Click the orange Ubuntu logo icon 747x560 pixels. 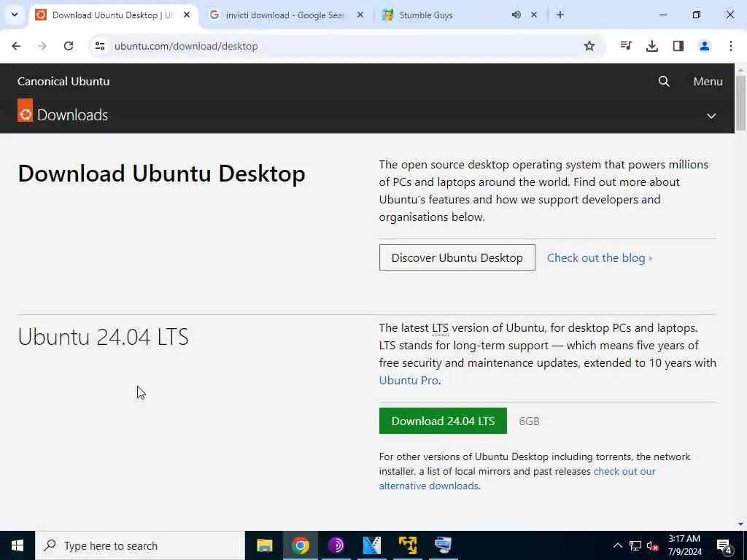pyautogui.click(x=26, y=110)
